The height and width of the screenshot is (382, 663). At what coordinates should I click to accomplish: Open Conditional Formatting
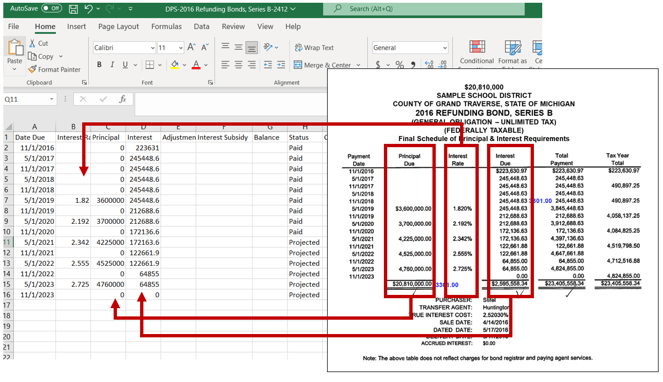pyautogui.click(x=477, y=52)
